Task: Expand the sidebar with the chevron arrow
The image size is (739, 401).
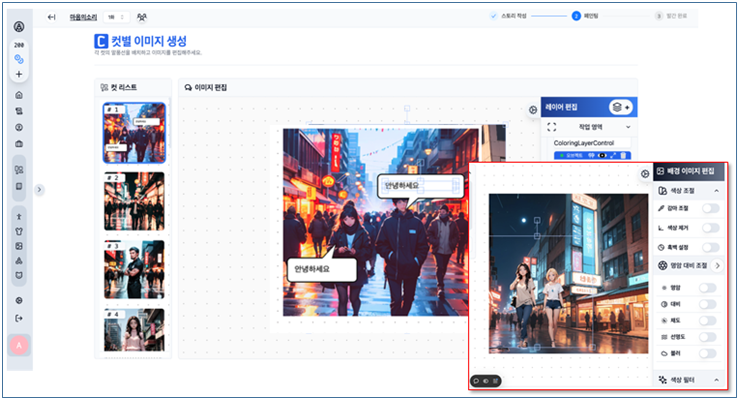Action: tap(39, 189)
